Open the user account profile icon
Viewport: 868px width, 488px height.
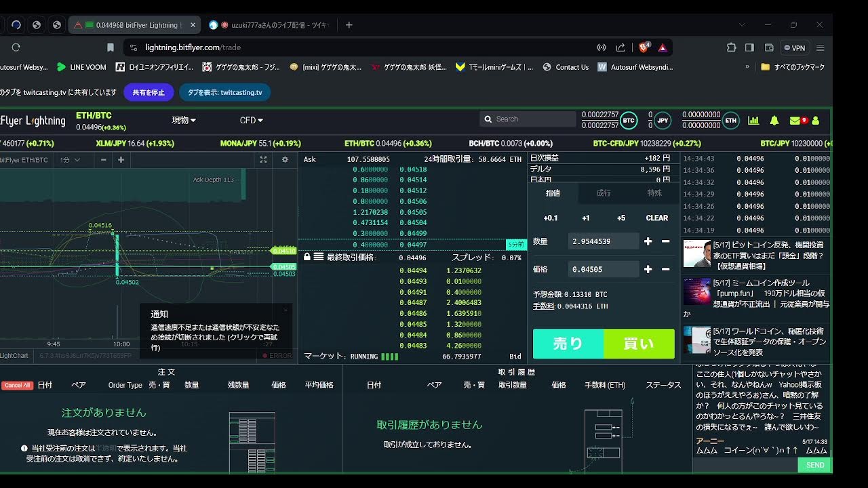[815, 121]
